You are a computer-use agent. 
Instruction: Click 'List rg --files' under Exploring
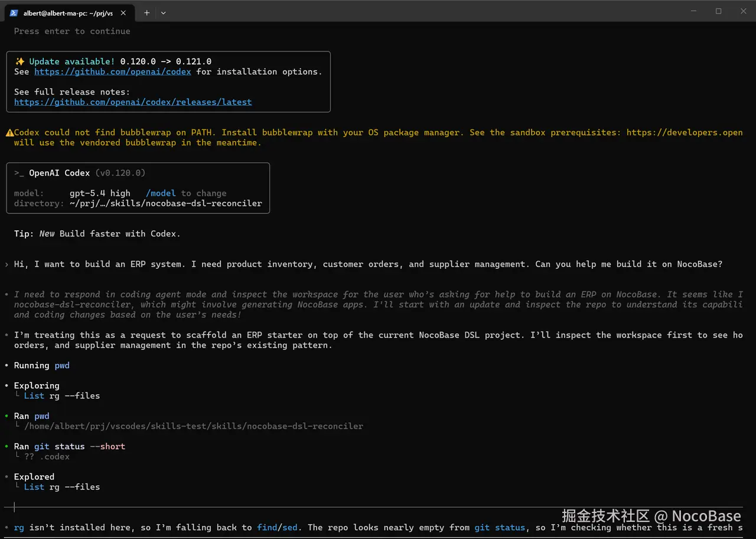62,396
